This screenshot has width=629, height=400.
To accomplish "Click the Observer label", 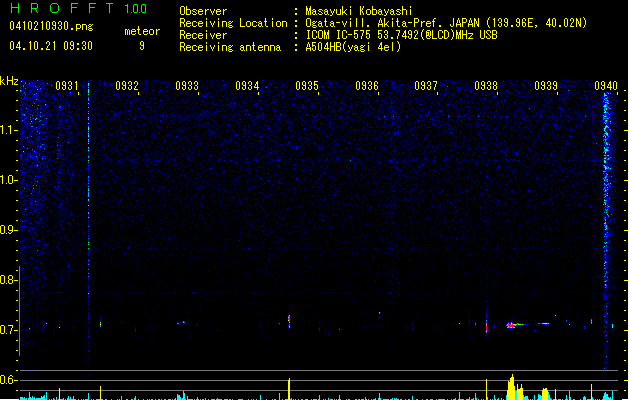I will 203,11.
